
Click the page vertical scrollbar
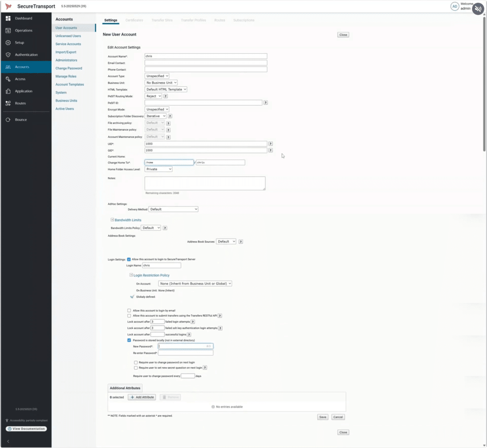tap(485, 84)
